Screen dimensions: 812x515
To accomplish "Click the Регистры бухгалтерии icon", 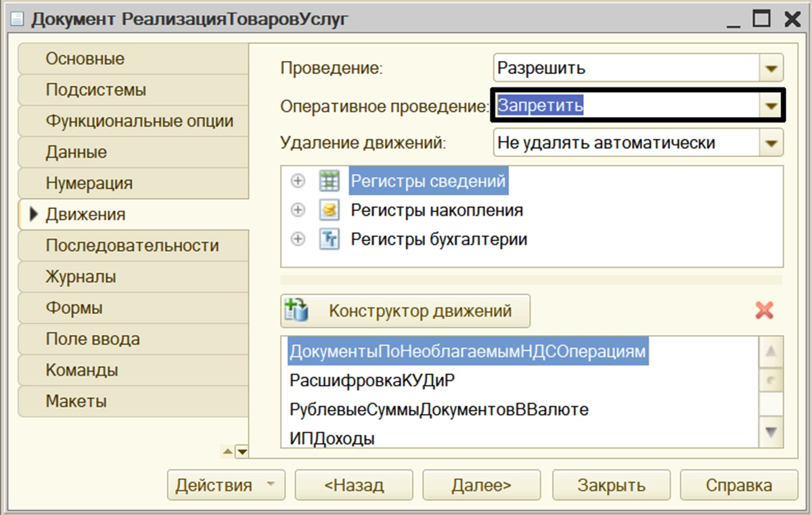I will click(x=329, y=240).
